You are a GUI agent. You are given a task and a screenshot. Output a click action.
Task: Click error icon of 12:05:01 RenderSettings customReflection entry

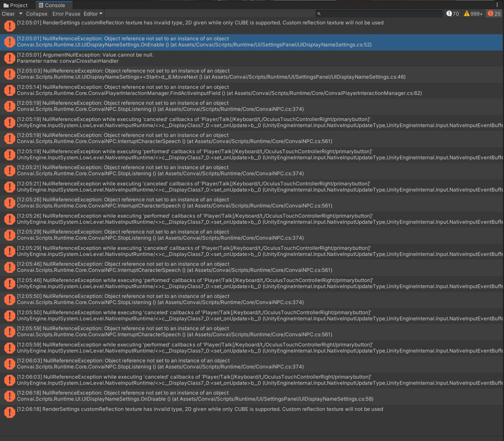pos(9,26)
